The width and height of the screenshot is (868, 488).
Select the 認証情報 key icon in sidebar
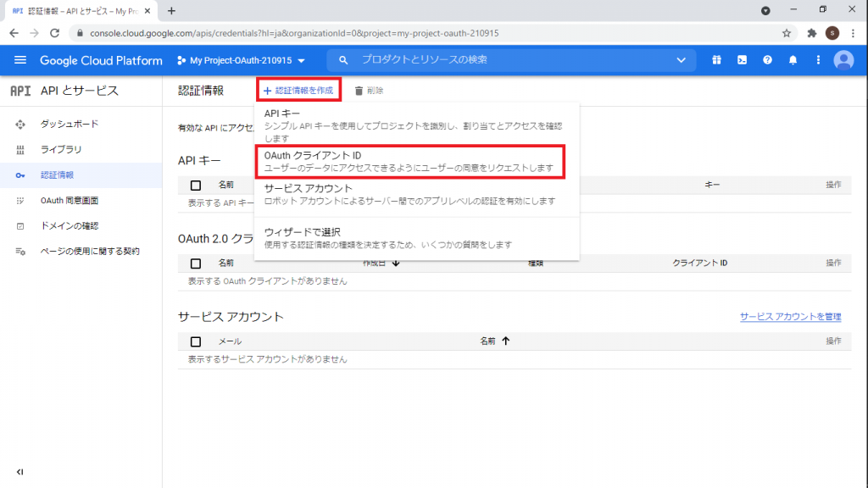(19, 176)
